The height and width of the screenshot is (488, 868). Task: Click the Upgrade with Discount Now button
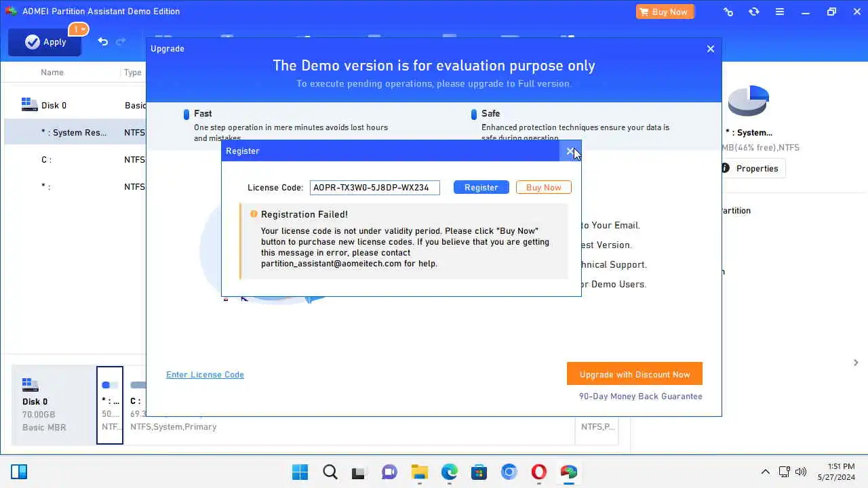point(635,374)
